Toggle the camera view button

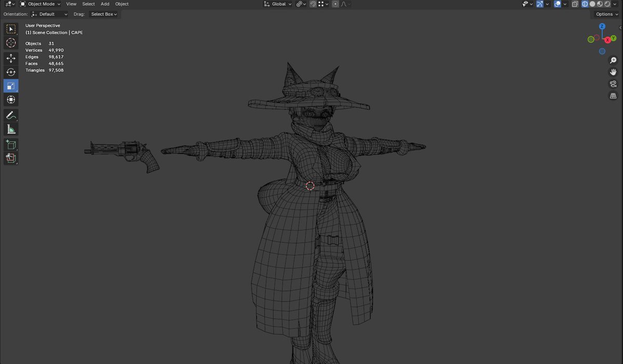tap(613, 84)
